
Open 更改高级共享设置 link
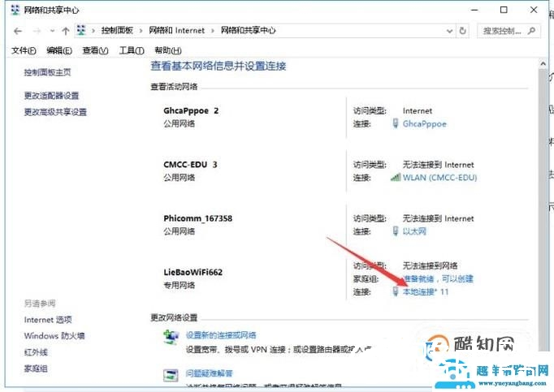point(55,112)
